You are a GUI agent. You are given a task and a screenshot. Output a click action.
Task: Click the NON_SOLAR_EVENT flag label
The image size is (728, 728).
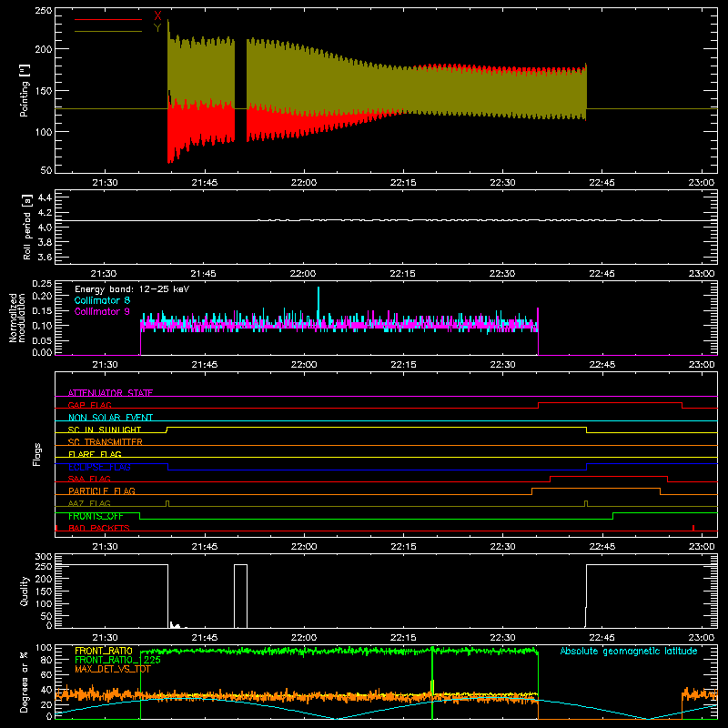[110, 418]
